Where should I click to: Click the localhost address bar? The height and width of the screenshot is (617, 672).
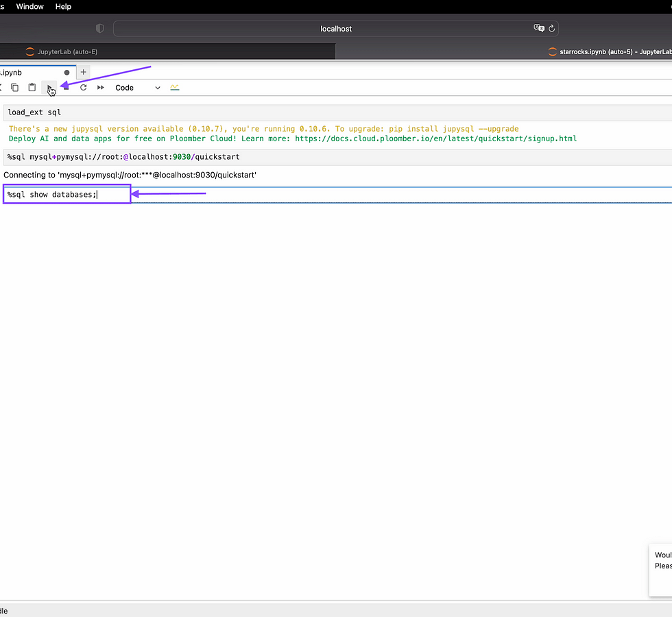(x=336, y=29)
